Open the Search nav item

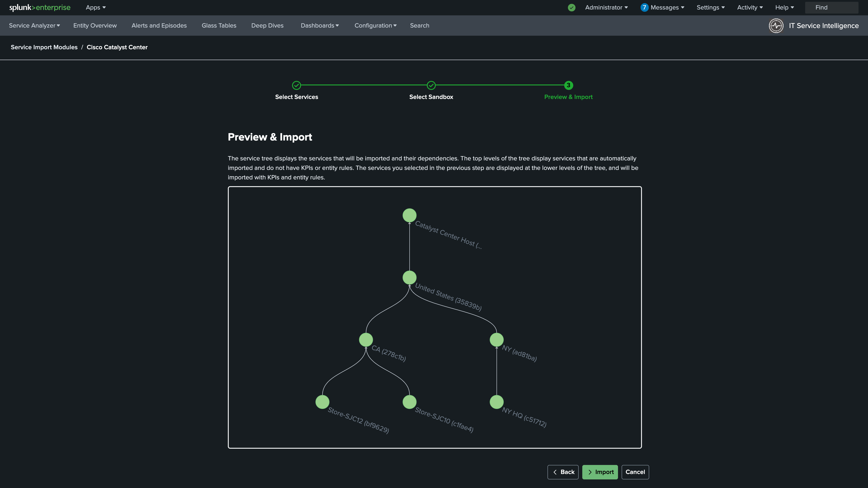pos(420,26)
